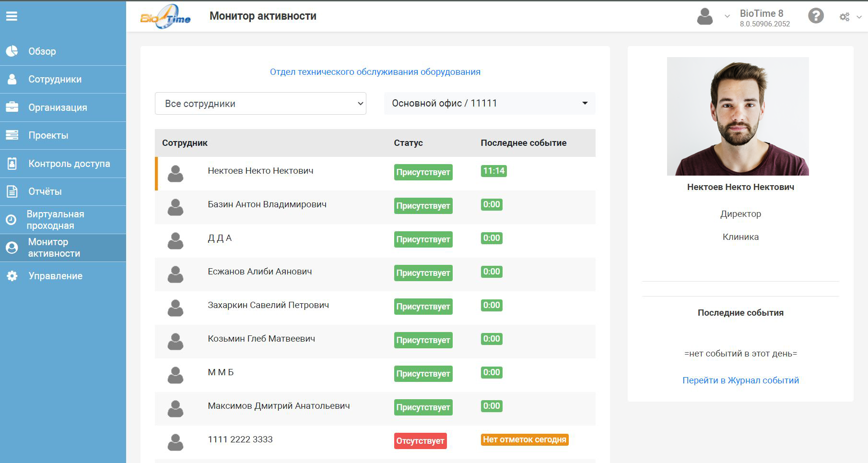Image resolution: width=868 pixels, height=463 pixels.
Task: Open the Сотрудники menu item
Action: (55, 79)
